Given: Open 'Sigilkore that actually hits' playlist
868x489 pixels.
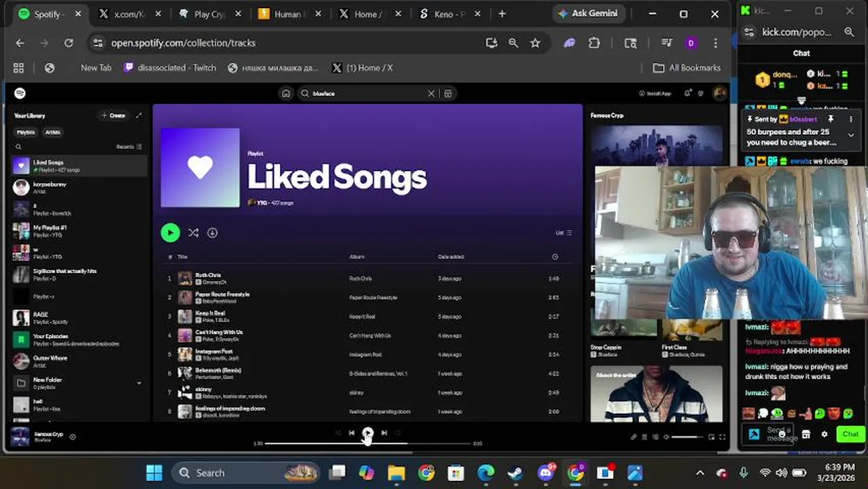Looking at the screenshot, I should point(79,274).
